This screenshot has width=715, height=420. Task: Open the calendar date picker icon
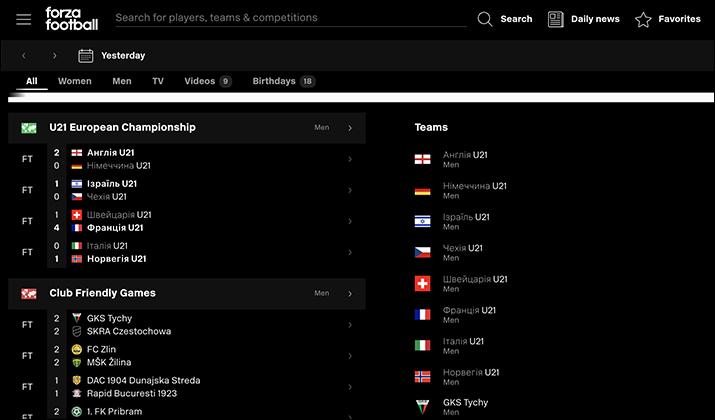click(x=86, y=56)
